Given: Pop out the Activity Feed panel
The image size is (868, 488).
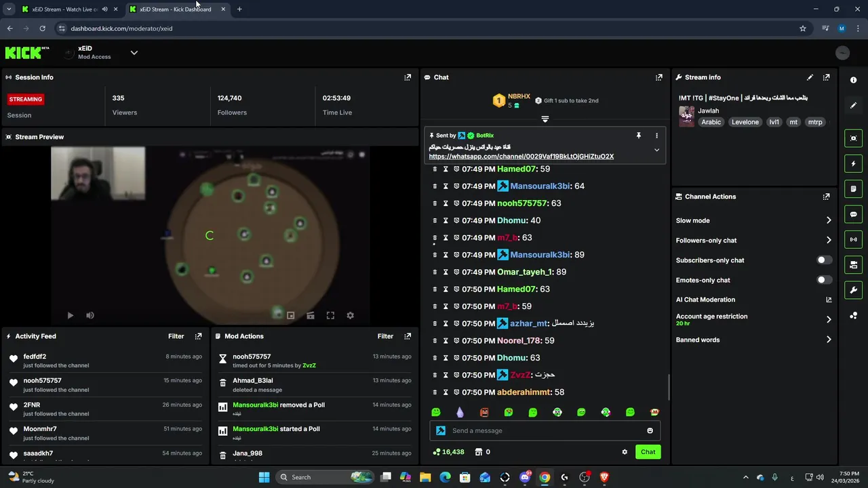Looking at the screenshot, I should [198, 336].
